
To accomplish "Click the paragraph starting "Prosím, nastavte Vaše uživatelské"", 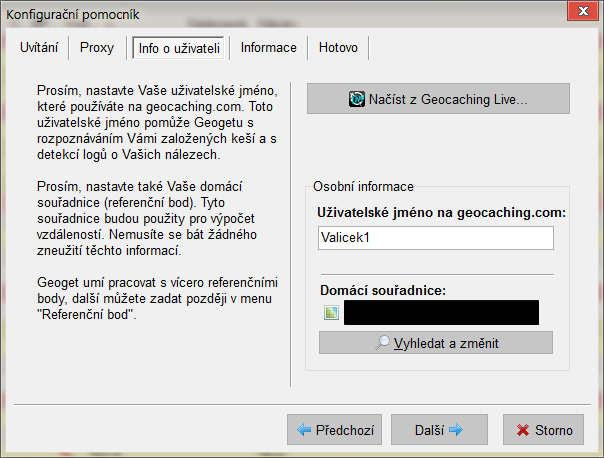I will (157, 122).
